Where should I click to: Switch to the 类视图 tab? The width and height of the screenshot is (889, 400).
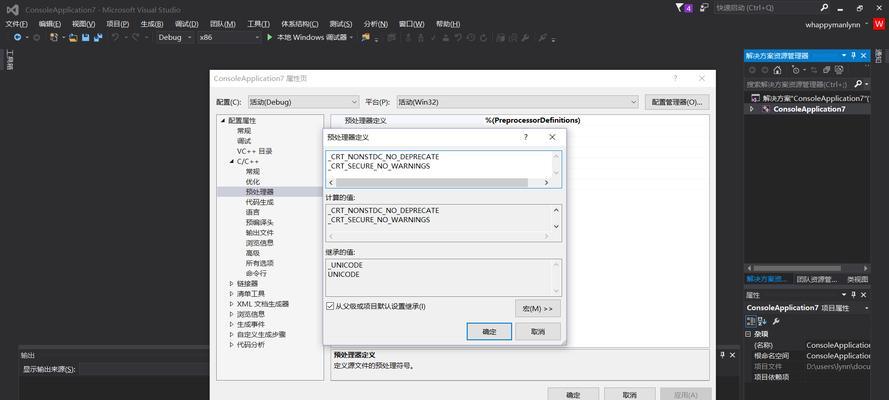pyautogui.click(x=858, y=279)
